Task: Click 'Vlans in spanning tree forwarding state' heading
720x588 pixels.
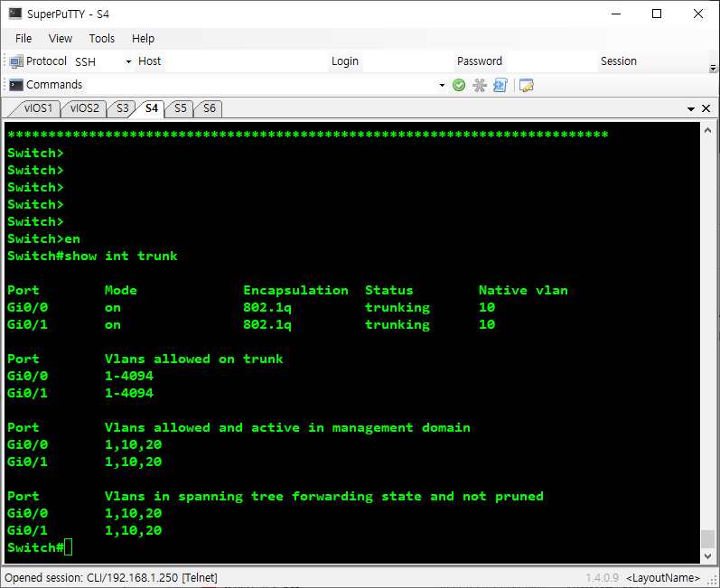Action: [x=263, y=496]
